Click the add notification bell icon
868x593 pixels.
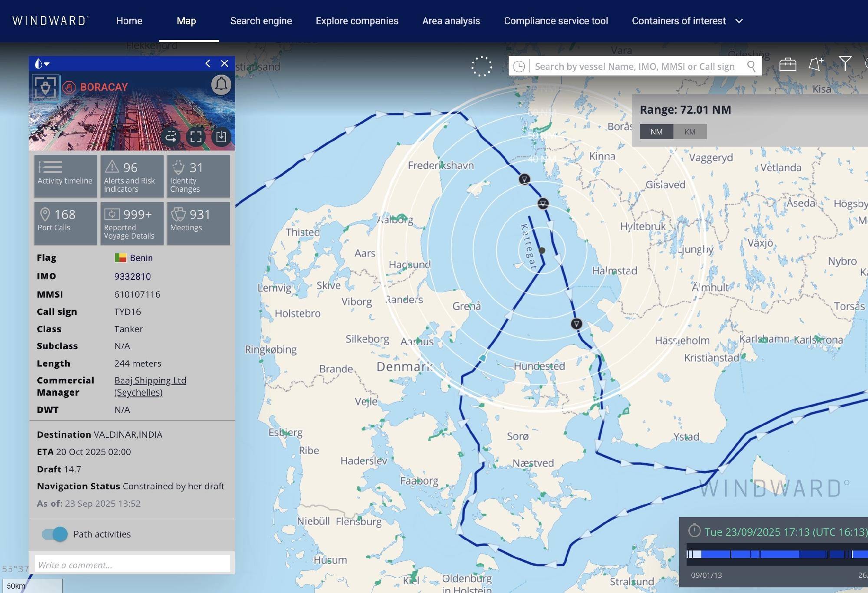pos(815,65)
